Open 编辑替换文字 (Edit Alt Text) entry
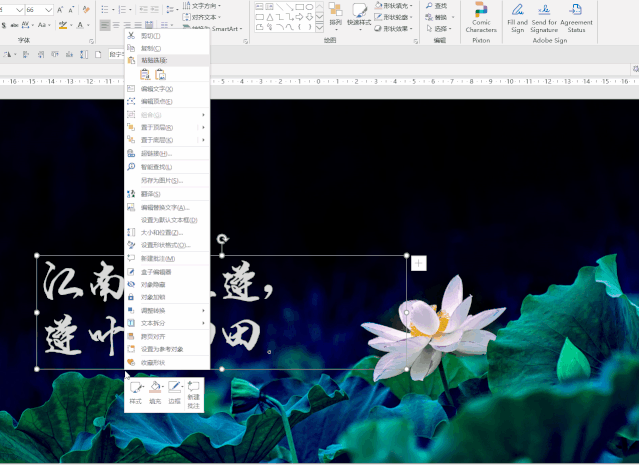This screenshot has height=465, width=639. pos(167,207)
